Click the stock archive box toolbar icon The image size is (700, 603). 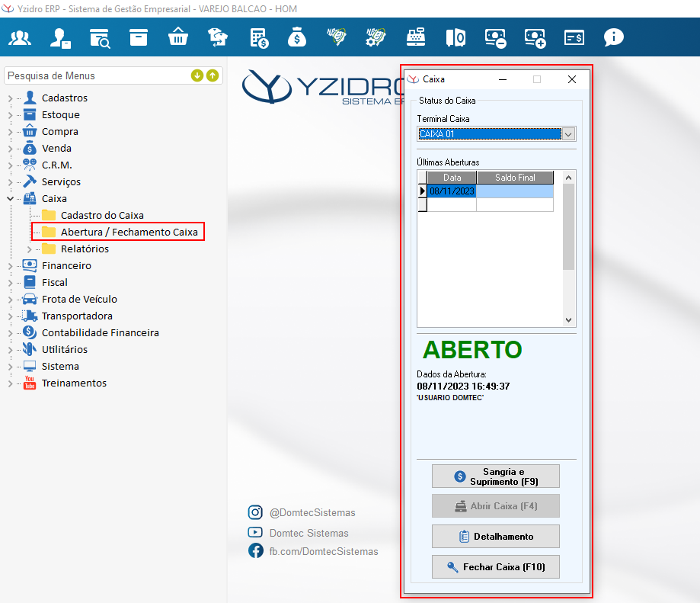(139, 37)
